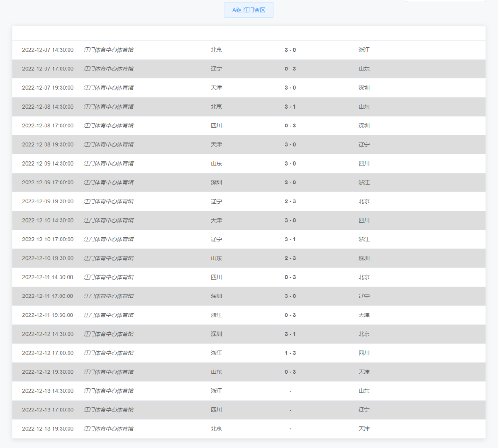
Task: Click the 2022-12-08 17:00:00 date cell
Action: point(48,126)
